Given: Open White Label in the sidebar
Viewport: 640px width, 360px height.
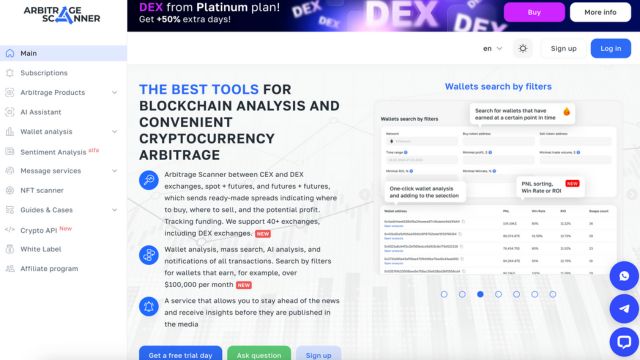Looking at the screenshot, I should pyautogui.click(x=41, y=249).
